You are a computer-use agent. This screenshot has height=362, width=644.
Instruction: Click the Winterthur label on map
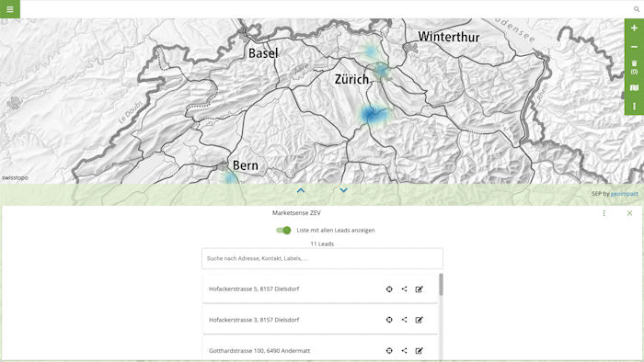(x=449, y=37)
